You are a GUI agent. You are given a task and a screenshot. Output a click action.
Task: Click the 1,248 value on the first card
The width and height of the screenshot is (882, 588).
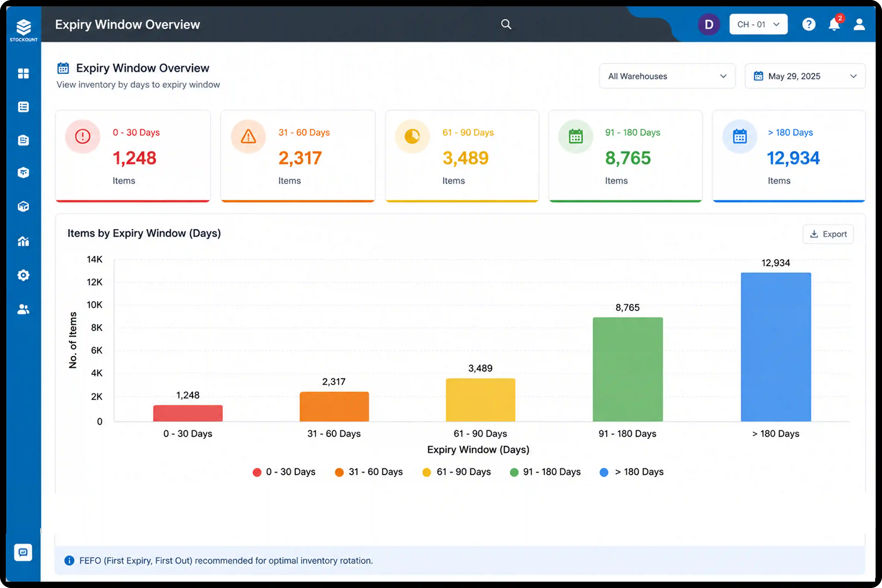coord(135,158)
